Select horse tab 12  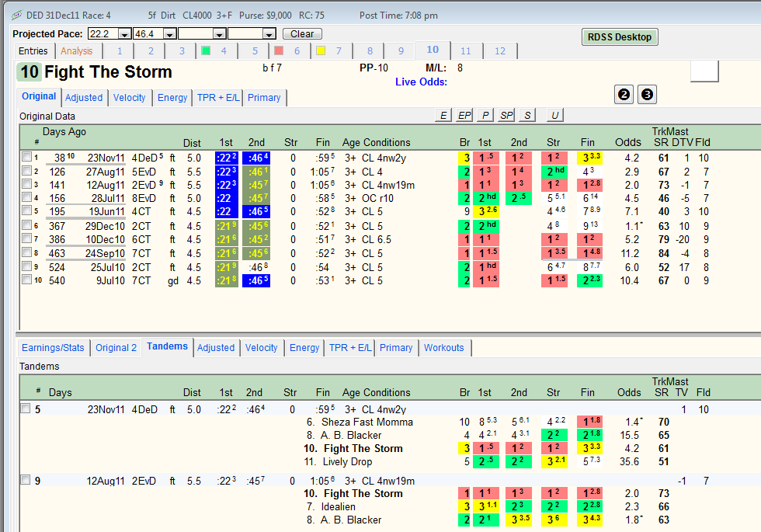click(500, 51)
